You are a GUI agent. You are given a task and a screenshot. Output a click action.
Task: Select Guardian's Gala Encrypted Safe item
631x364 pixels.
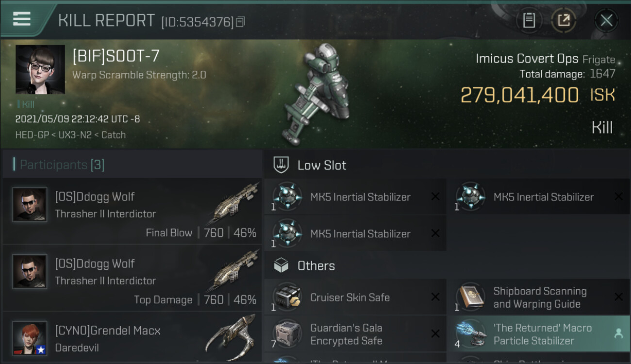[355, 334]
